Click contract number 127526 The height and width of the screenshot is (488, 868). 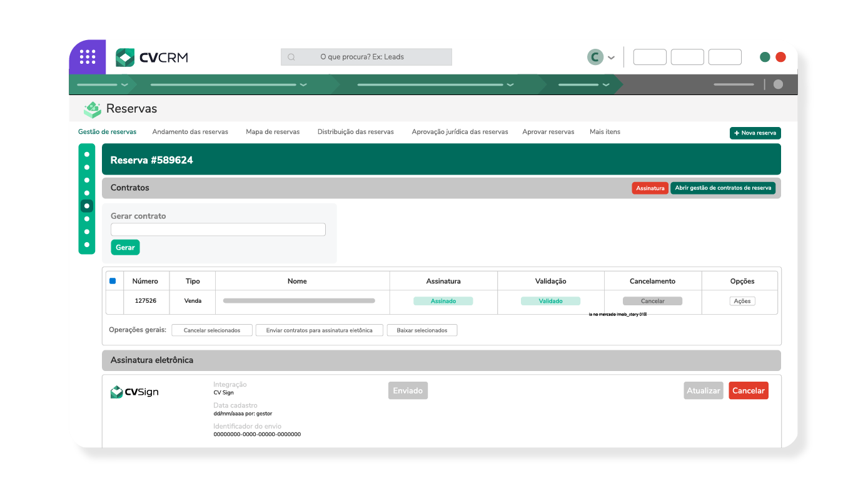146,301
